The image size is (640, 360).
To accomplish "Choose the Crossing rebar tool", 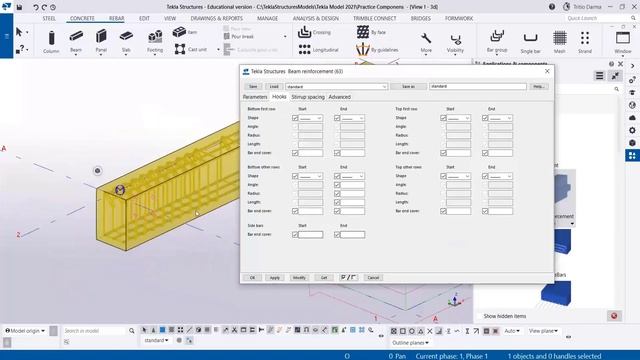I will pos(314,32).
